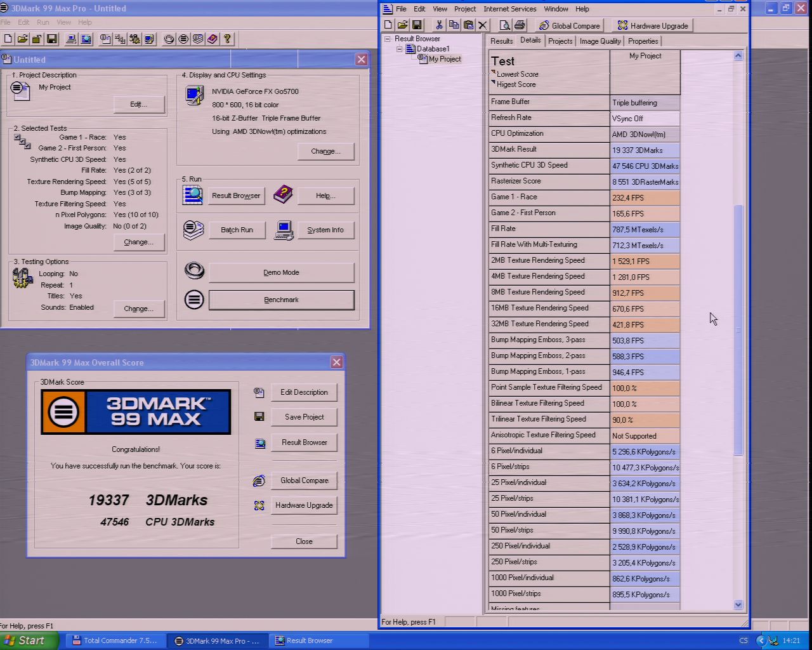Click Save icon in Result Browser toolbar
812x650 pixels.
[x=417, y=25]
